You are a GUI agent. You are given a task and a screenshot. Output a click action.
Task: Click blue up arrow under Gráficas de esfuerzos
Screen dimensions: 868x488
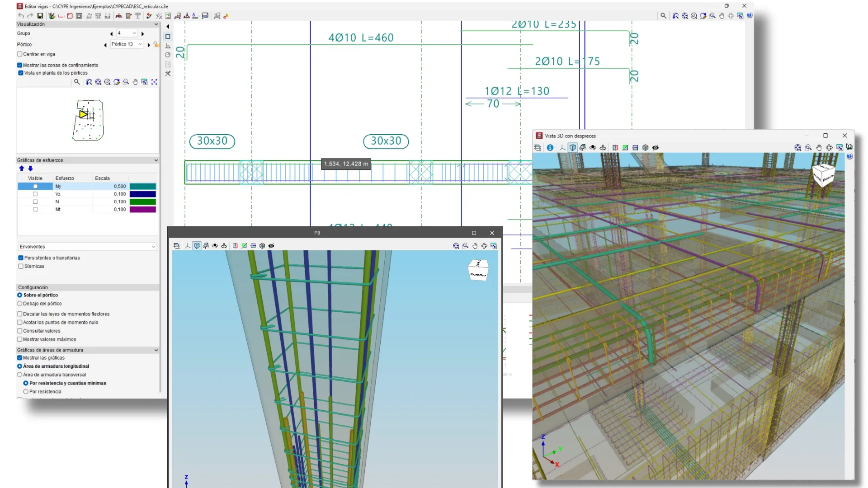pos(21,169)
